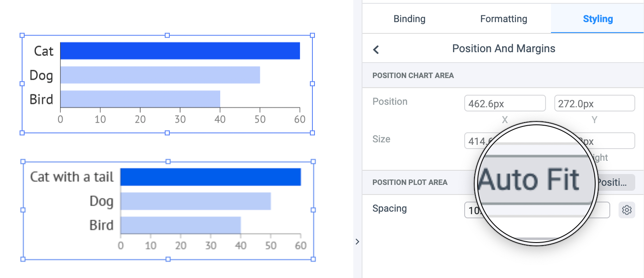Screen dimensions: 644x278
Task: Grab the top-left resize handle of the upper chart
Action: click(x=23, y=35)
